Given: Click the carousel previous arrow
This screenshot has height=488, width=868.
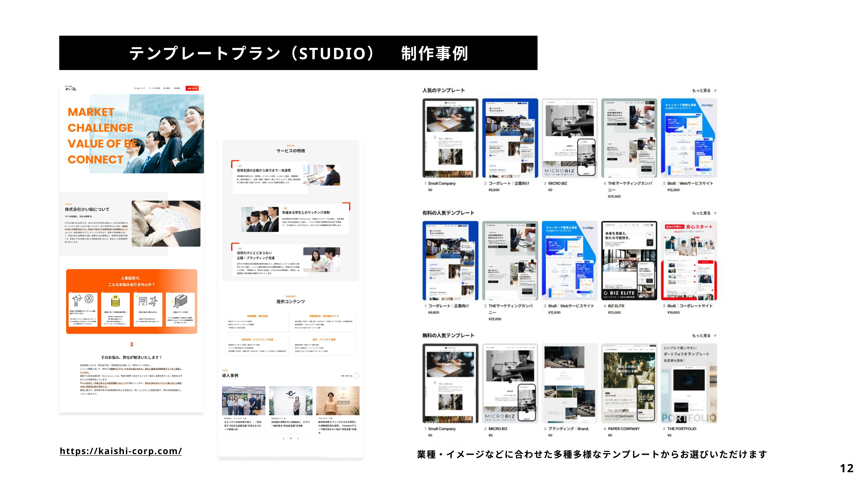Looking at the screenshot, I should click(283, 439).
